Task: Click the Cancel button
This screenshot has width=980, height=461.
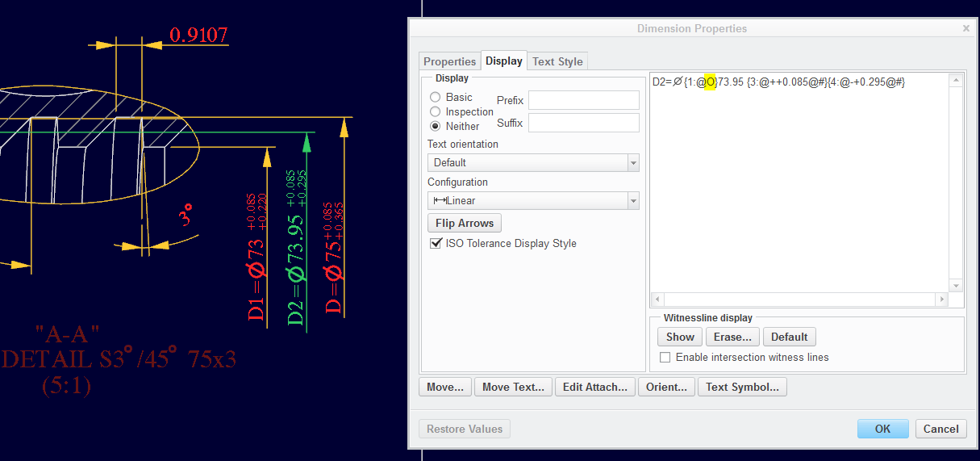Action: pyautogui.click(x=941, y=429)
